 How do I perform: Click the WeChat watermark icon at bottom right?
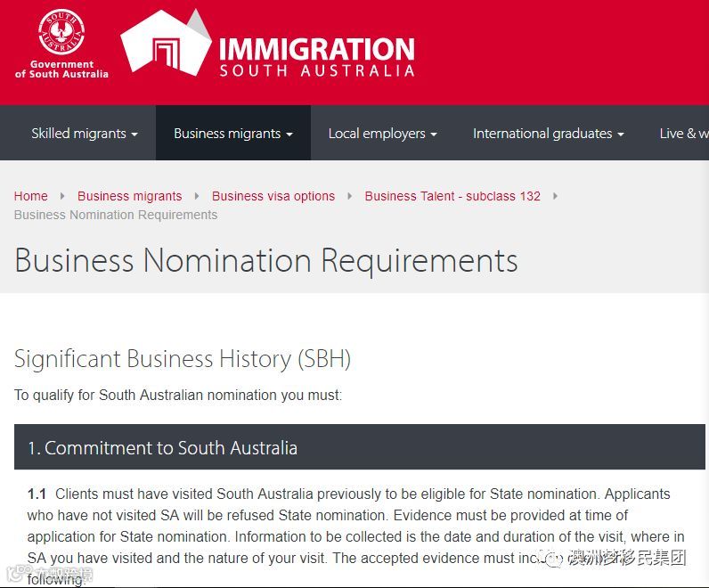[555, 559]
